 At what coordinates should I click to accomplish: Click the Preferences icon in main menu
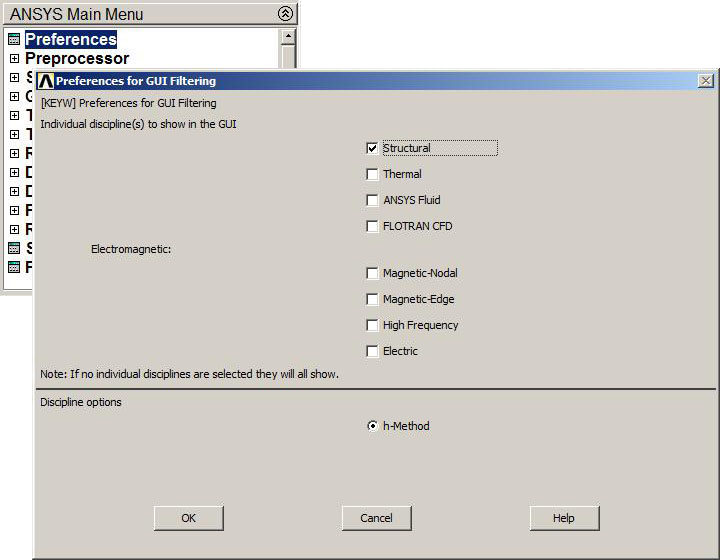14,40
